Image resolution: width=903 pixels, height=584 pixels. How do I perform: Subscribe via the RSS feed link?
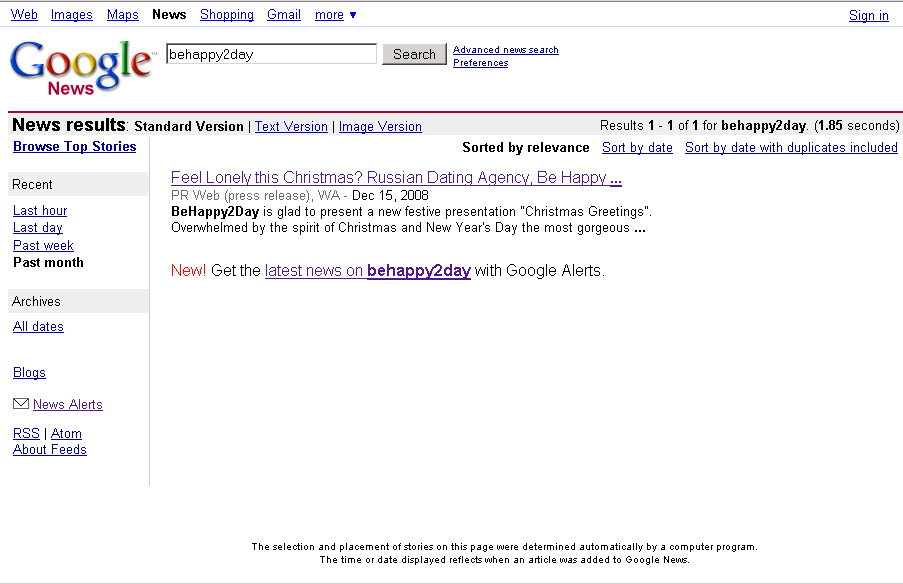[x=26, y=434]
